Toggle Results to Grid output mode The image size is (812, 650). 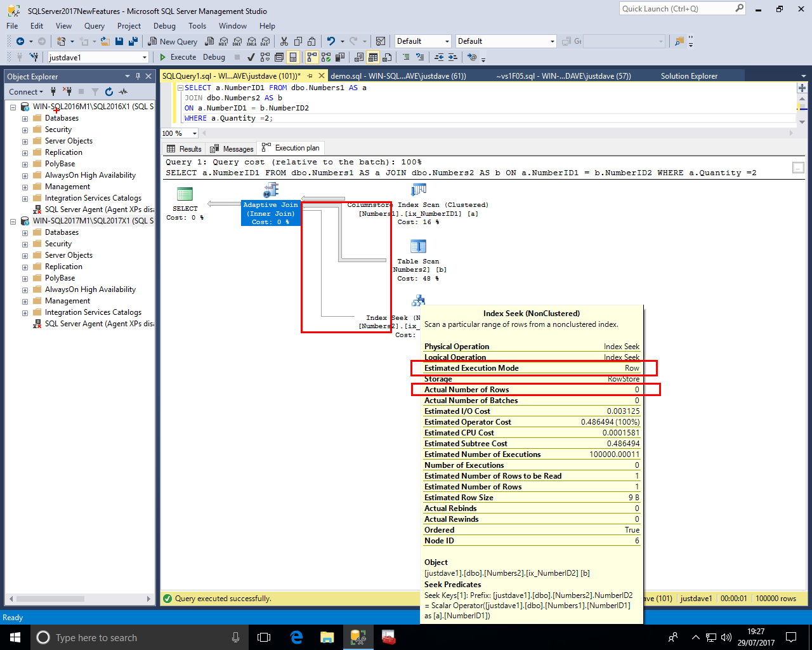tap(373, 57)
